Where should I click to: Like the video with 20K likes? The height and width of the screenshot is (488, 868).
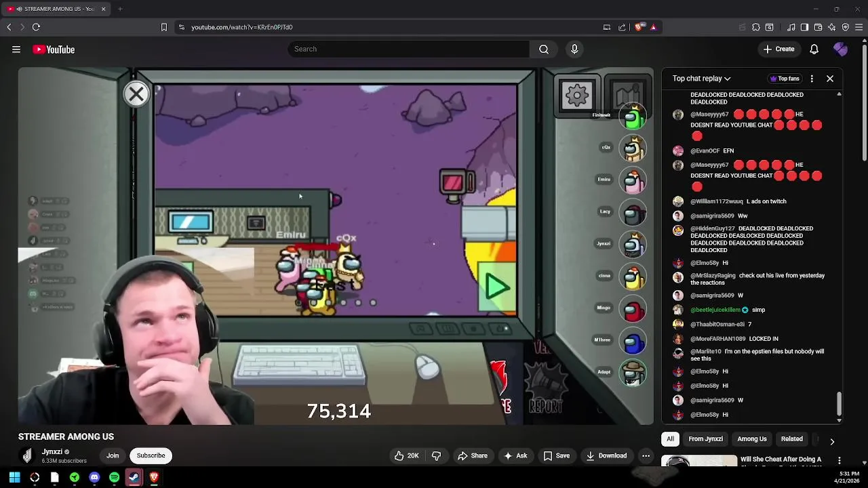click(x=406, y=455)
